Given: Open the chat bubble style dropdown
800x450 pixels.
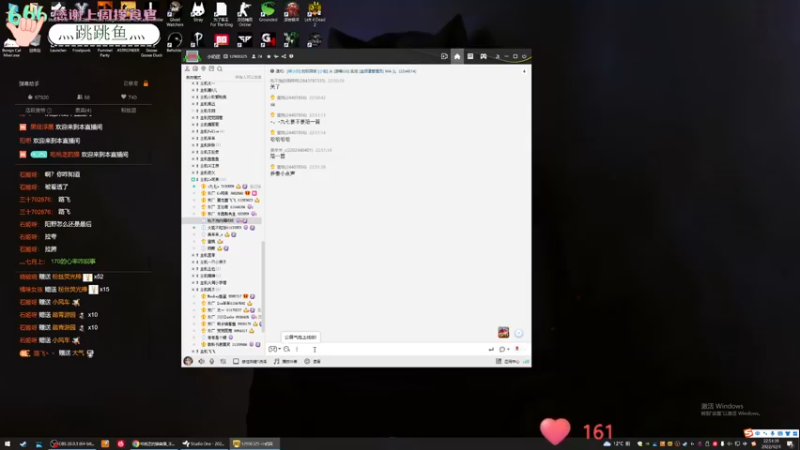Looking at the screenshot, I should (504, 349).
